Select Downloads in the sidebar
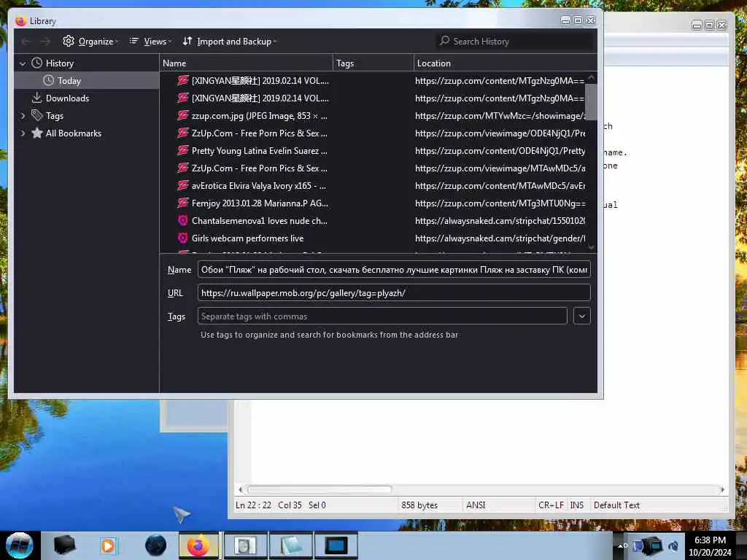Image resolution: width=747 pixels, height=560 pixels. (67, 98)
